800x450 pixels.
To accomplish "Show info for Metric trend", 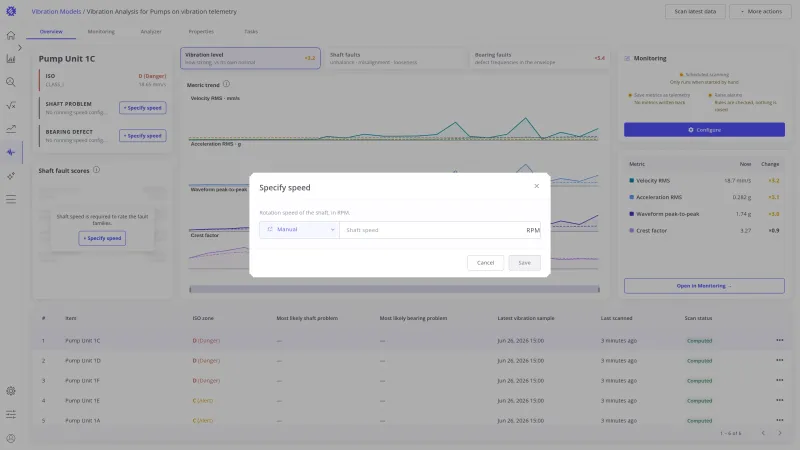I will pos(226,84).
